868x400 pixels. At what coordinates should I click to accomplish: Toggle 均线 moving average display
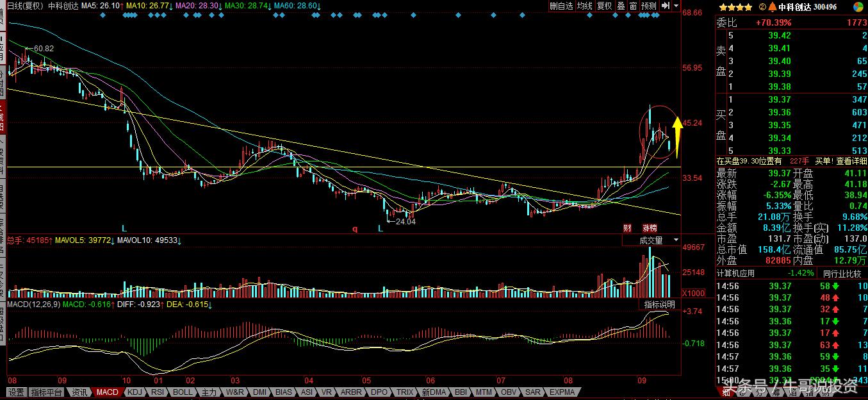[x=585, y=6]
